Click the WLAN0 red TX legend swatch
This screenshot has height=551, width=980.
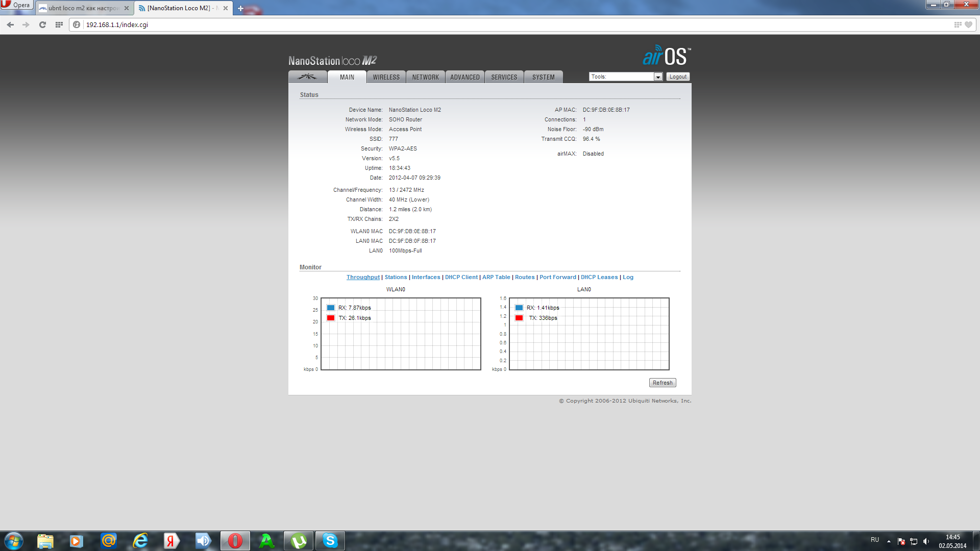tap(331, 318)
